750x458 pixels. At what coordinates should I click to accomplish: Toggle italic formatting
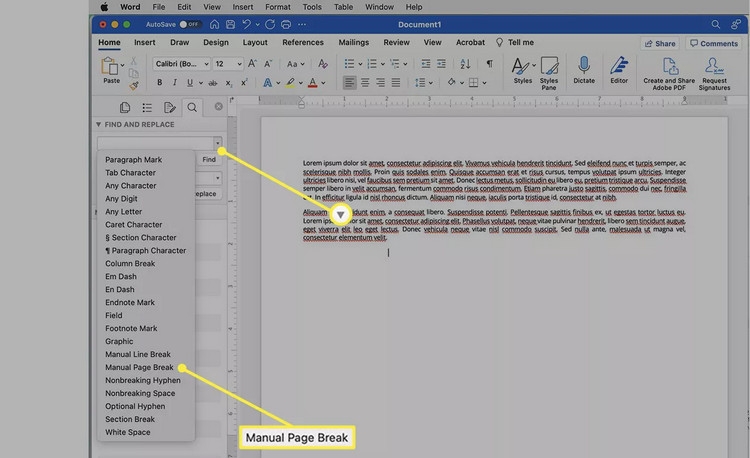pos(175,83)
